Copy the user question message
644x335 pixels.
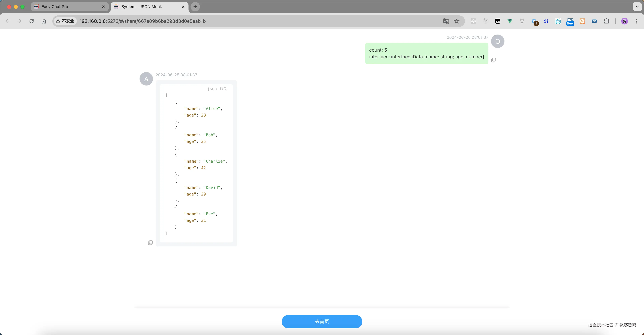coord(494,60)
